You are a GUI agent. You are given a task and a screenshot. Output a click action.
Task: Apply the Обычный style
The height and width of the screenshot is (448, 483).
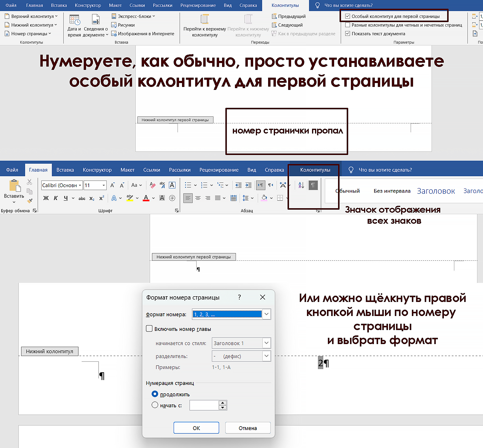pos(348,191)
